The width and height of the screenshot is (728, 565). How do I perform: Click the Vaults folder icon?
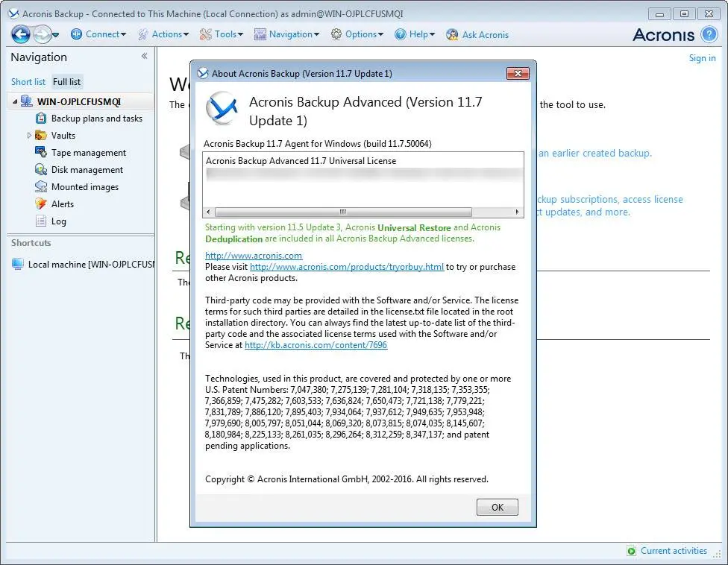41,136
